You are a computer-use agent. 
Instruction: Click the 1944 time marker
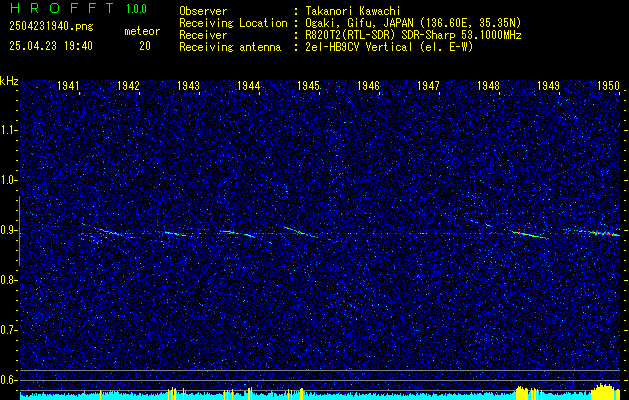click(248, 85)
